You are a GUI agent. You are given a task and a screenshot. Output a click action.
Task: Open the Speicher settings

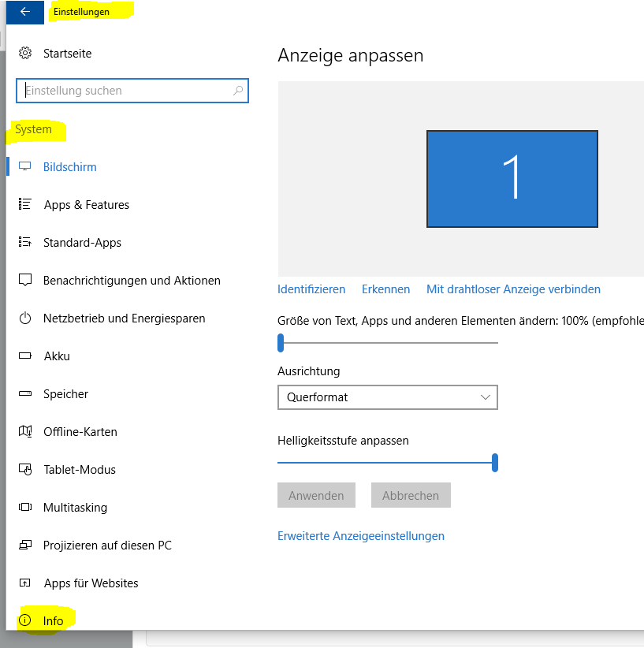click(x=65, y=394)
